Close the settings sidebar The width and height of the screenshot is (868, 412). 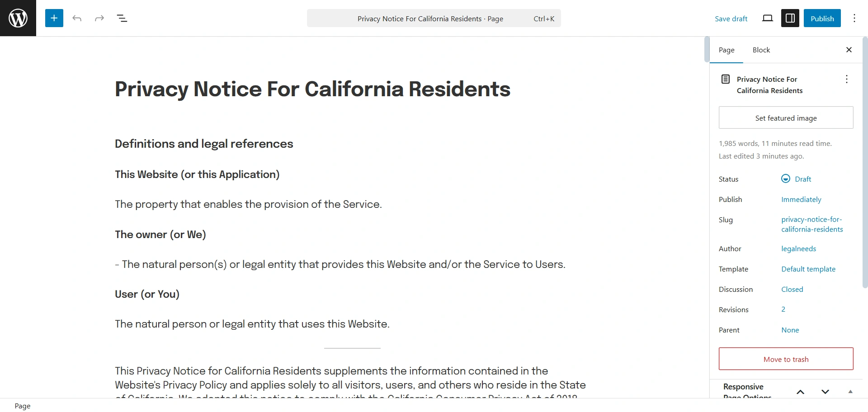[x=849, y=50]
